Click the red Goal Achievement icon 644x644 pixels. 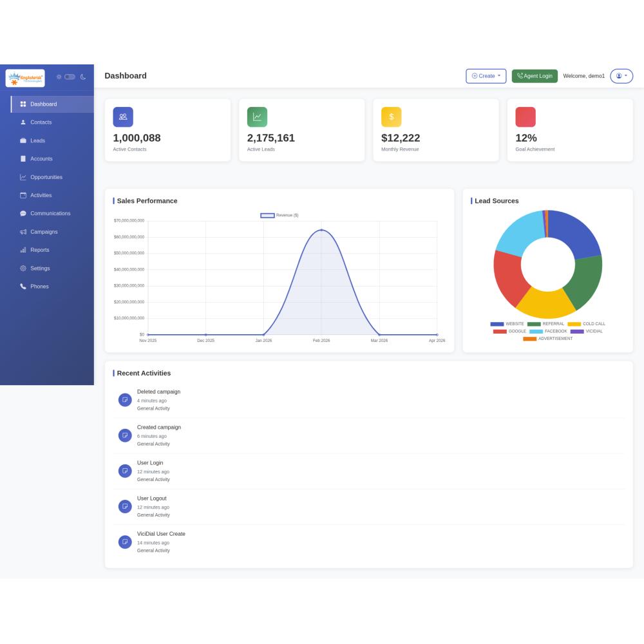point(525,117)
